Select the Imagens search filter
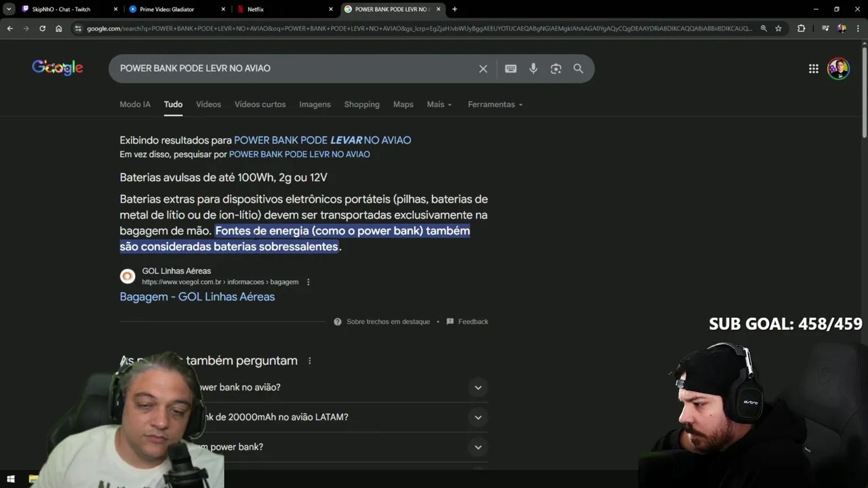Screen dimensions: 868x488 tap(315, 104)
